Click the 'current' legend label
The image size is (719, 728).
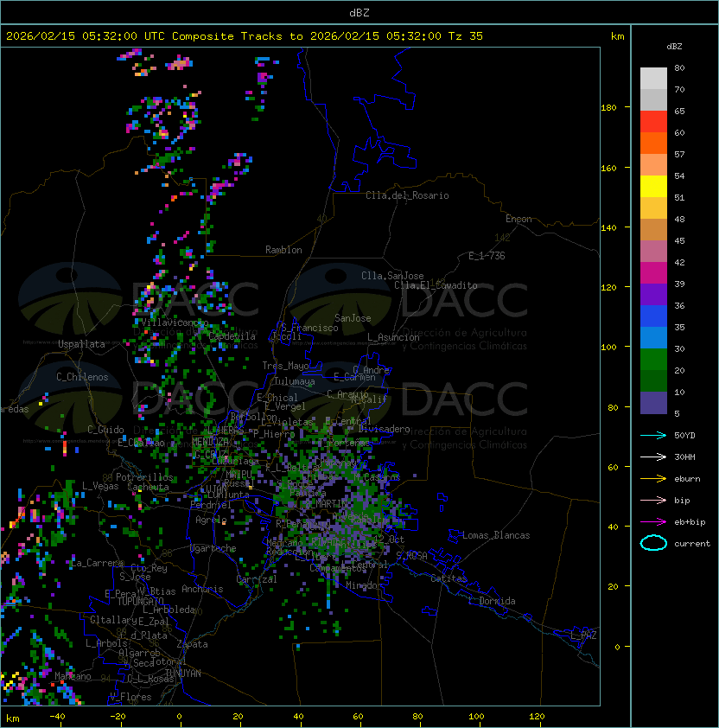click(x=692, y=544)
